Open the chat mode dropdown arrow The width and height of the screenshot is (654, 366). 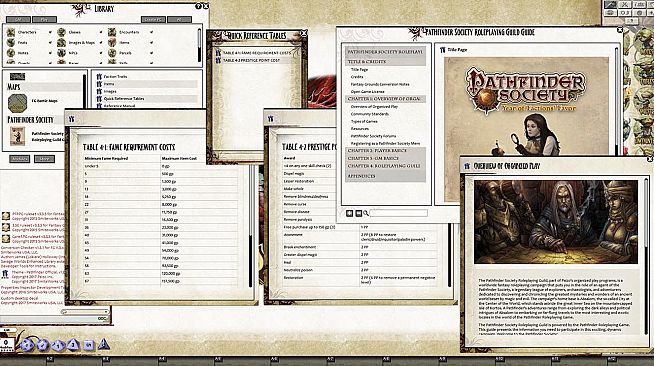pos(107,311)
